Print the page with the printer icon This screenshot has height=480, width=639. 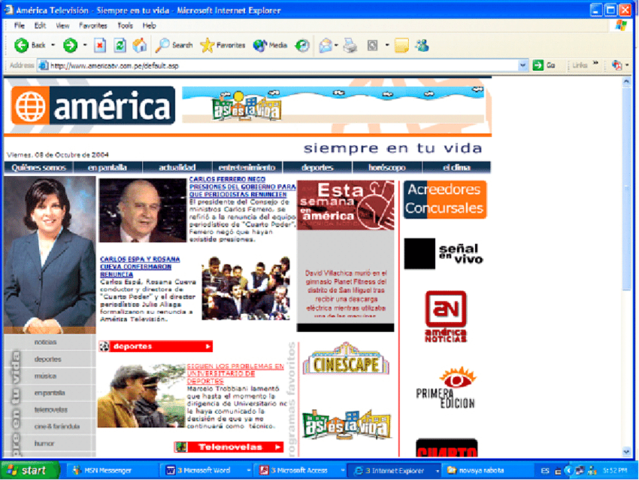click(350, 45)
